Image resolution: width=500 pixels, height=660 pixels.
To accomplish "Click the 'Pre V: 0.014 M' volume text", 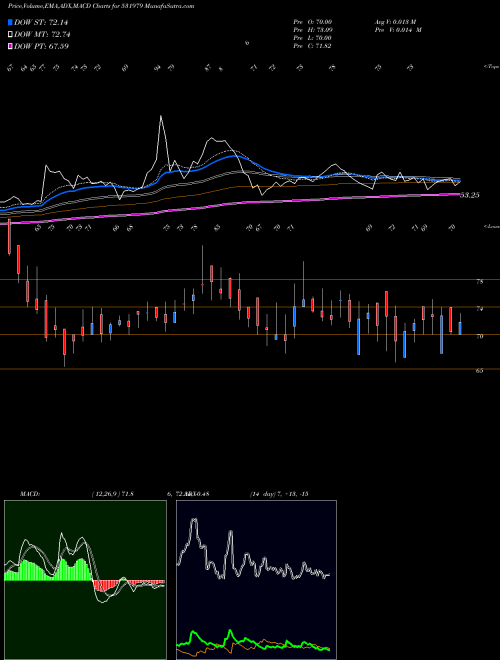I will [x=398, y=29].
